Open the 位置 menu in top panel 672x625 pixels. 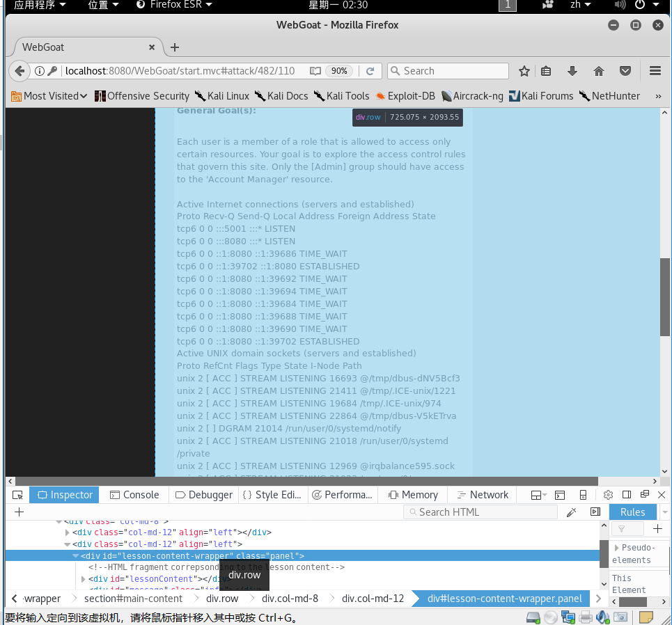click(103, 5)
